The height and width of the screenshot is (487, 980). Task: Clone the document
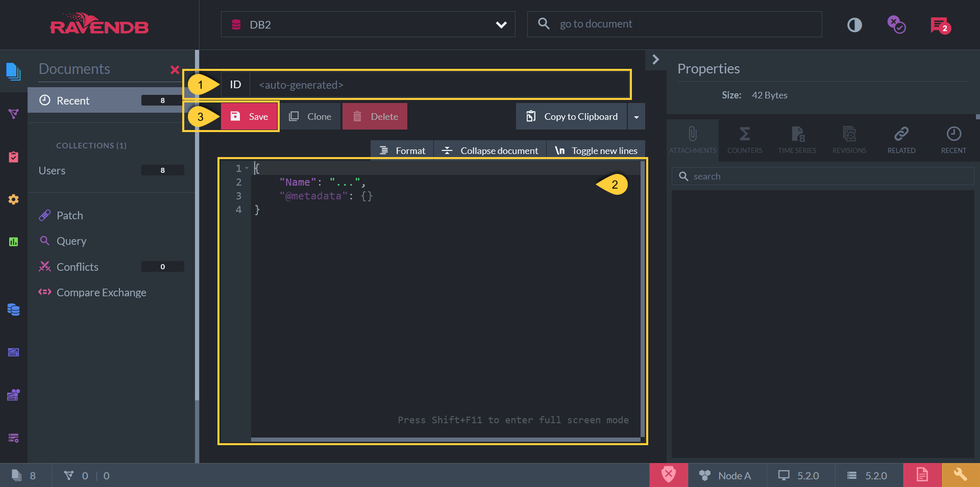tap(310, 117)
